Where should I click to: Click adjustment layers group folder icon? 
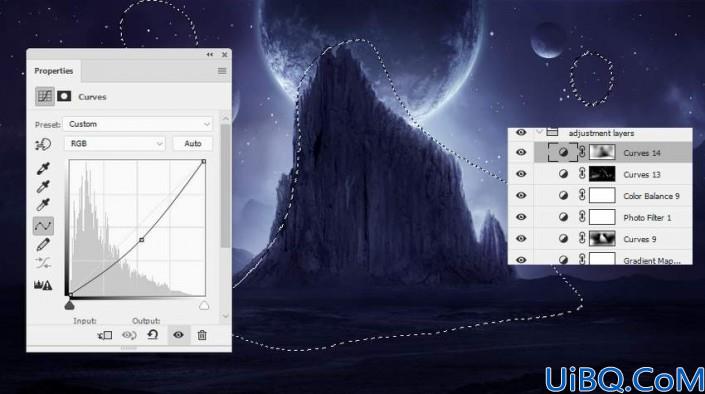click(552, 133)
